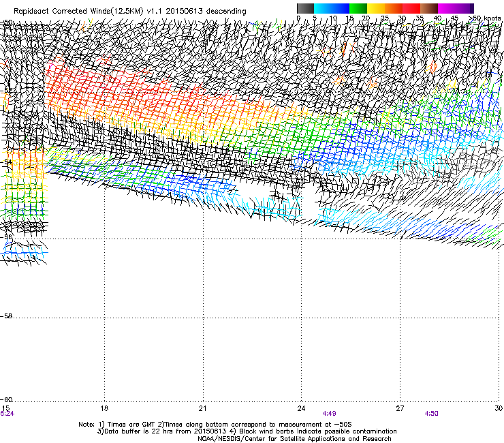Click the purple '4:49' swath time label
This screenshot has width=504, height=443.
pyautogui.click(x=329, y=414)
